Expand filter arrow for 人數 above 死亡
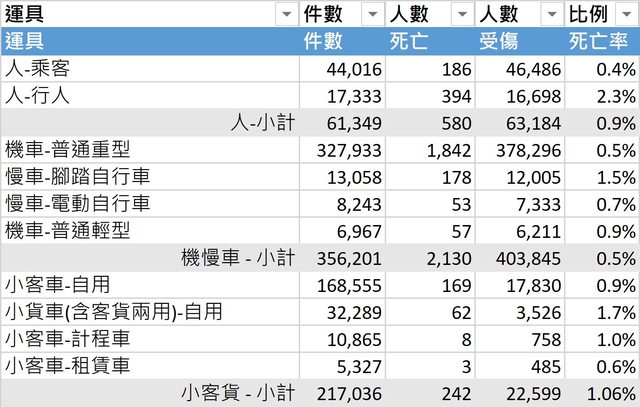Viewport: 640px width, 407px height. [460, 14]
